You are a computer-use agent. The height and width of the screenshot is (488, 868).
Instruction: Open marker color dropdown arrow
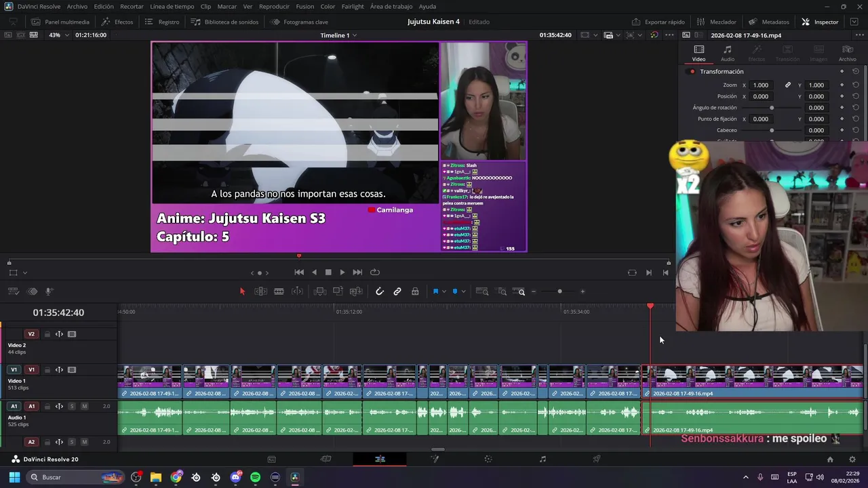click(x=463, y=291)
